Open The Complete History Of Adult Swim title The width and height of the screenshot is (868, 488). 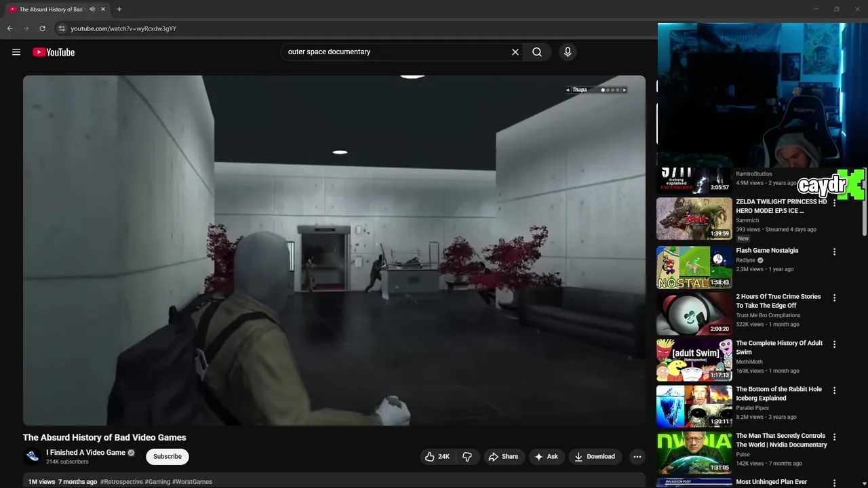coord(779,348)
